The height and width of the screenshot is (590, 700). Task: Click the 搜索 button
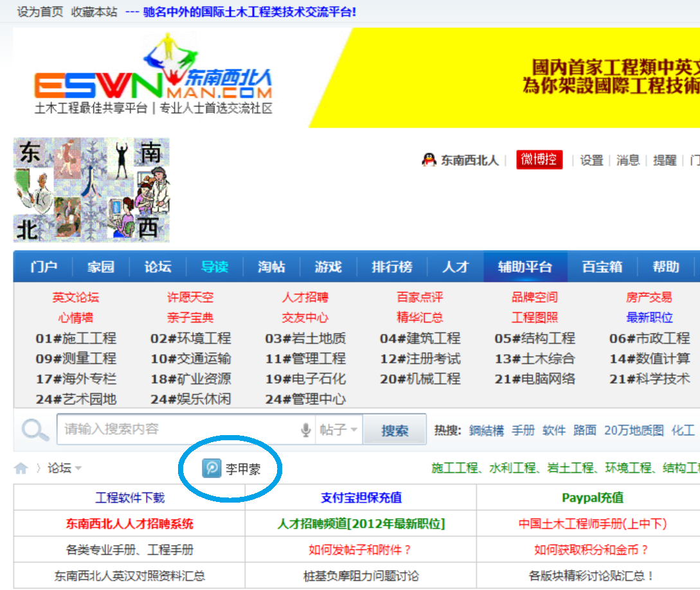coord(395,430)
